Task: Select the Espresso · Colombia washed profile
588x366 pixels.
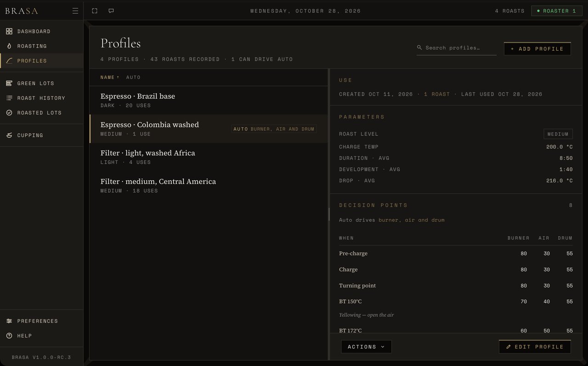Action: pos(209,129)
